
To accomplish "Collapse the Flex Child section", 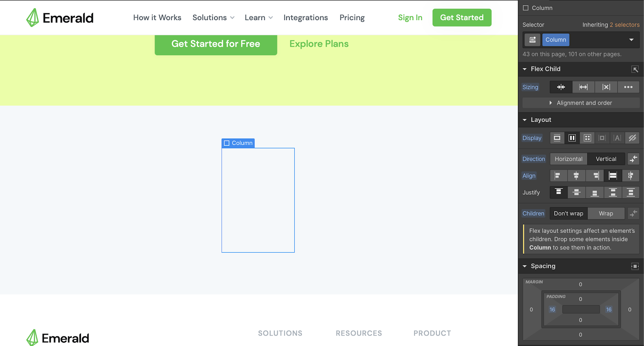I will tap(524, 69).
